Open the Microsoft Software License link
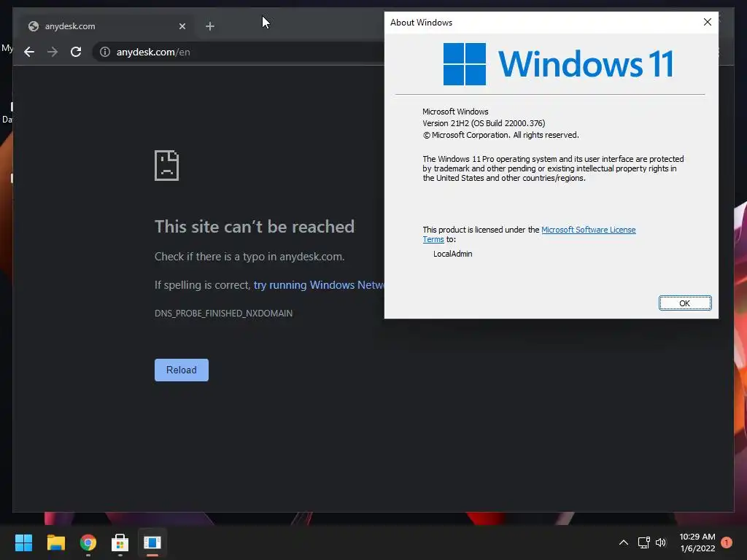Image resolution: width=747 pixels, height=560 pixels. 589,230
